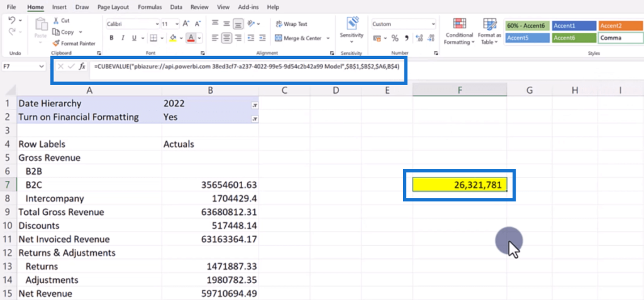Click inside the CUBEVALUE formula bar
The height and width of the screenshot is (300, 644).
pos(247,66)
